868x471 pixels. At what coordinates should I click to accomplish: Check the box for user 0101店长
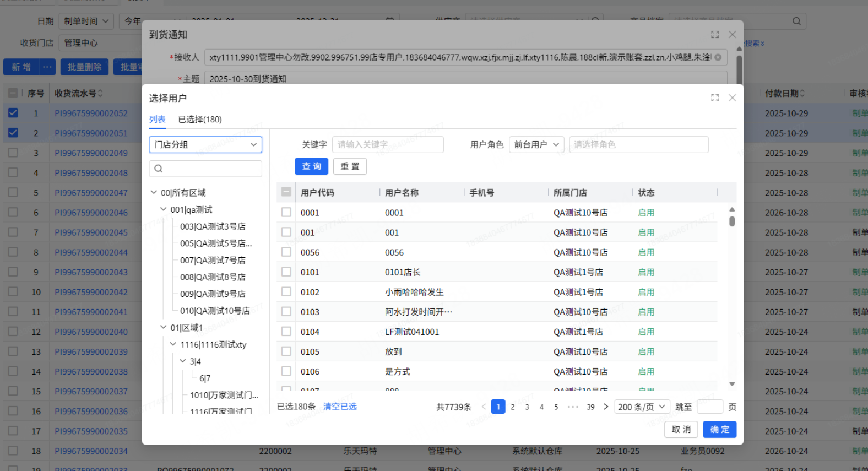point(286,272)
